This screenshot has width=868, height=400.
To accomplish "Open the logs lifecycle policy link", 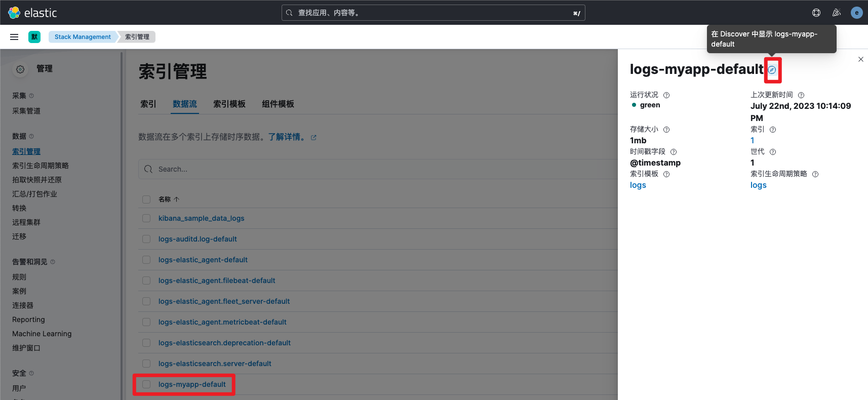I will point(759,185).
